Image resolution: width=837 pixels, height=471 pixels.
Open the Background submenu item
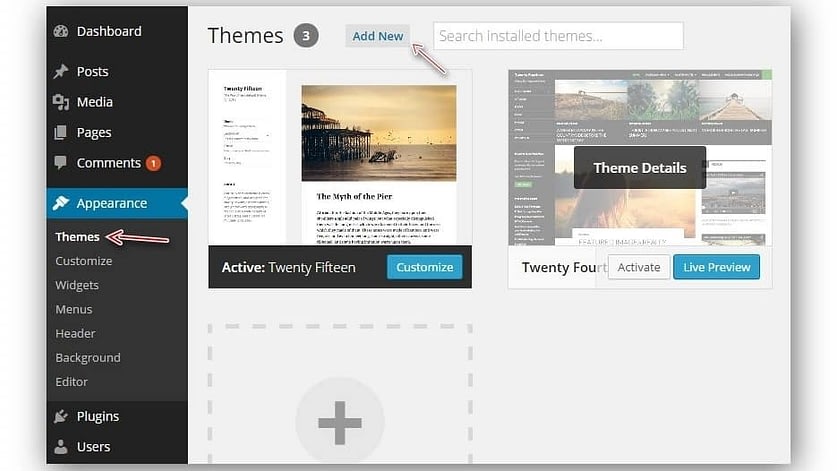tap(88, 358)
